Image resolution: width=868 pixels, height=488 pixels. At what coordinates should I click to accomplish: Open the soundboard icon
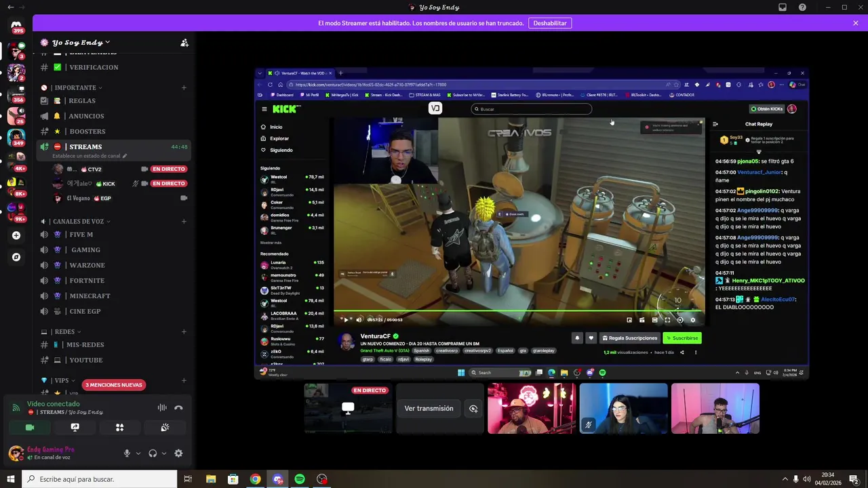[x=165, y=427]
